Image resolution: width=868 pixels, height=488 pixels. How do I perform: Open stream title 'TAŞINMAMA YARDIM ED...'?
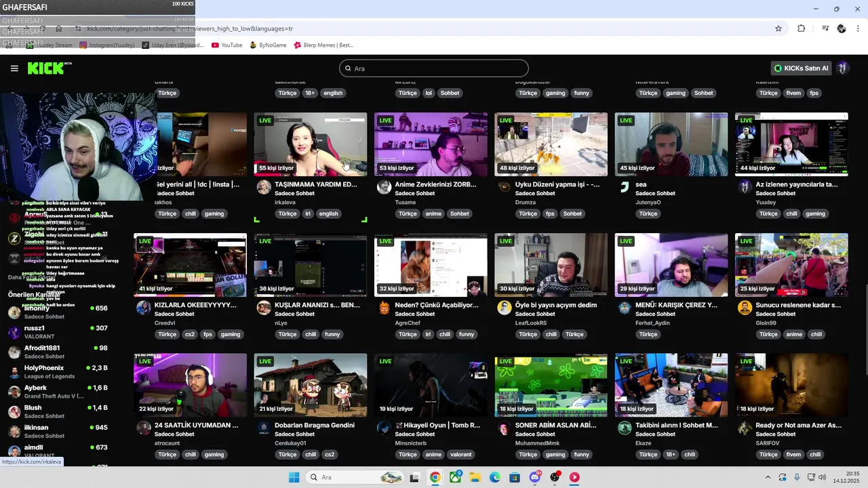click(316, 184)
